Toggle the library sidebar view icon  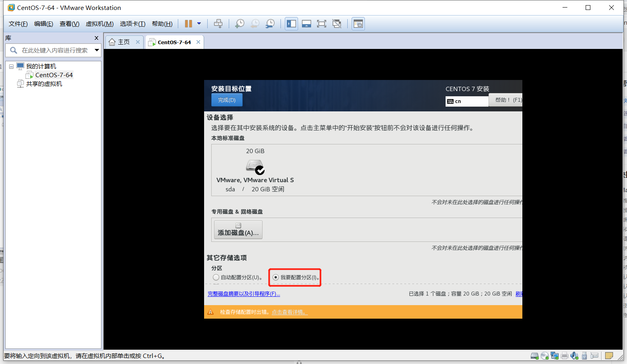(292, 24)
